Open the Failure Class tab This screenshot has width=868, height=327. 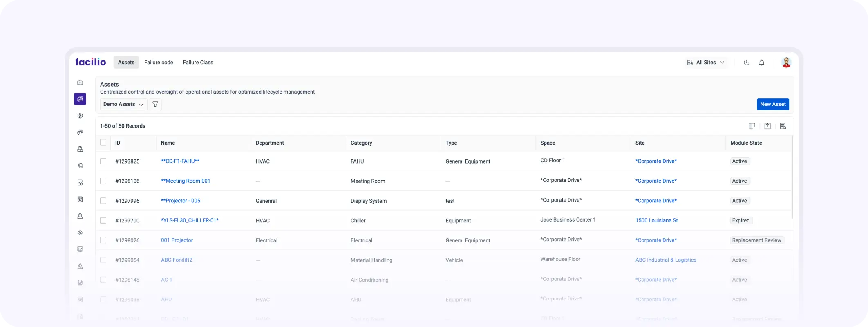(x=198, y=63)
